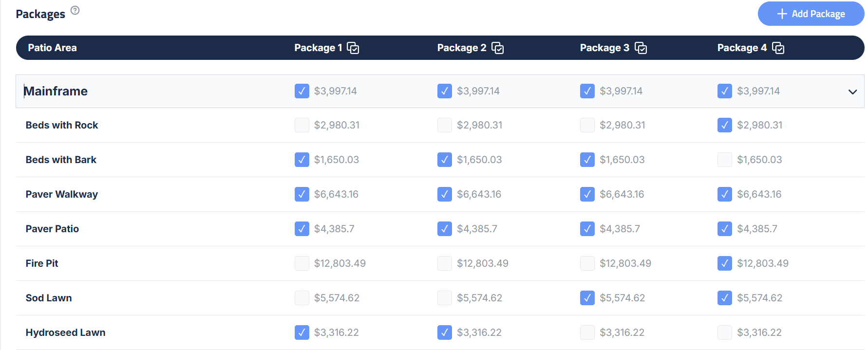This screenshot has height=350, width=868.
Task: Click the Paver Patio row label
Action: (52, 229)
